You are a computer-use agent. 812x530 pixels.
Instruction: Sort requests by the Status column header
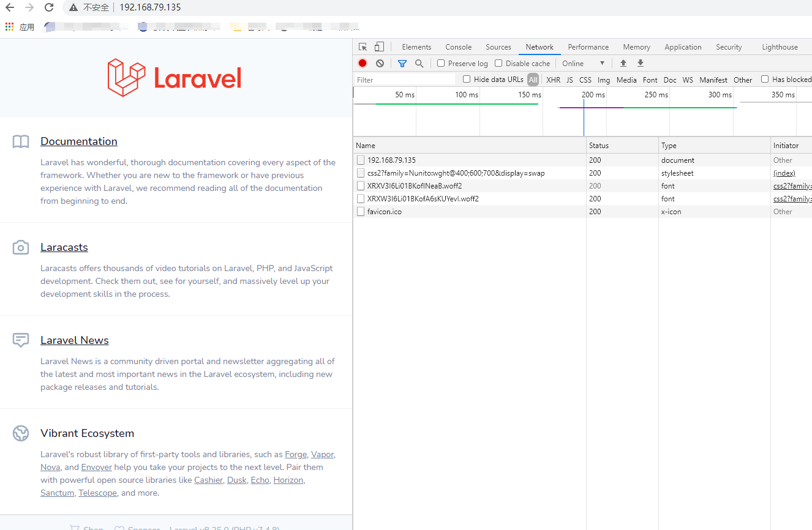[622, 146]
